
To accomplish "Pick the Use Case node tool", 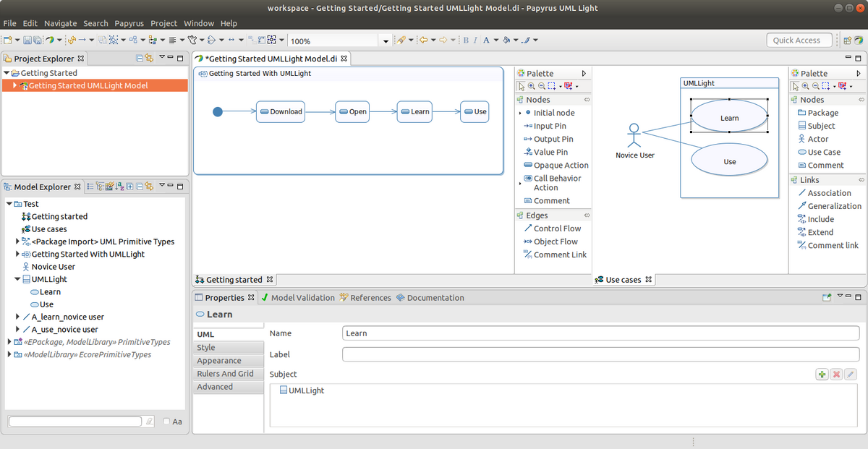I will click(x=823, y=152).
